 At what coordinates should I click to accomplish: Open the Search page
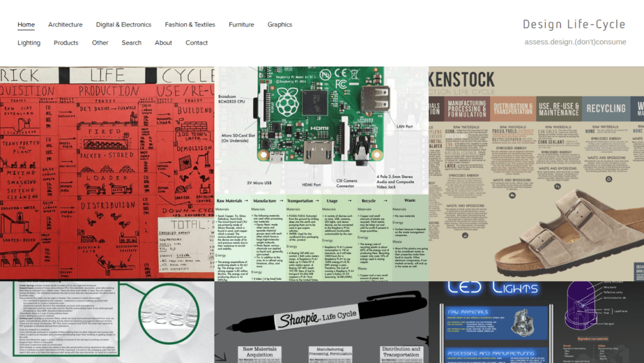tap(131, 43)
